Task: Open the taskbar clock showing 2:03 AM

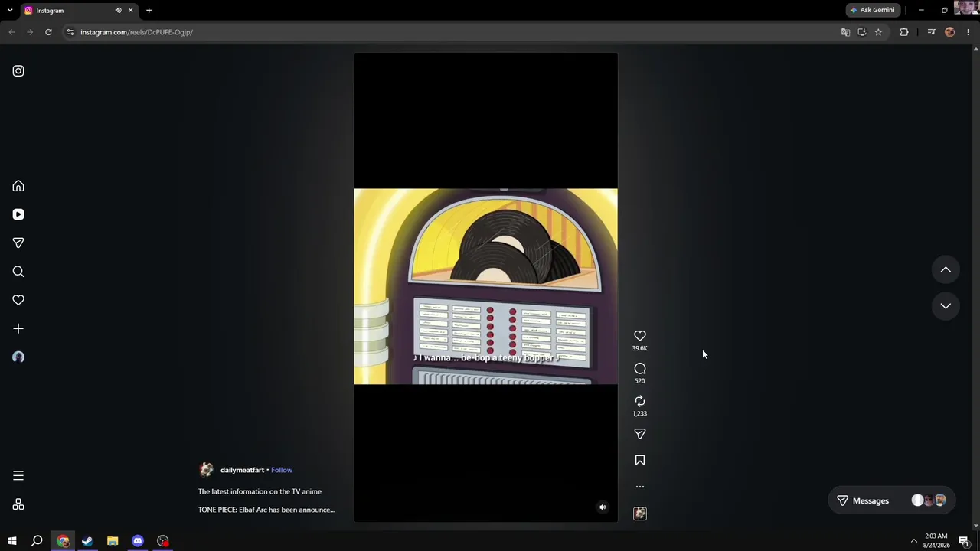Action: 936,541
